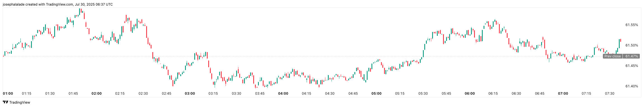Click the 61.50% price axis label
The width and height of the screenshot is (644, 107).
pyautogui.click(x=632, y=45)
